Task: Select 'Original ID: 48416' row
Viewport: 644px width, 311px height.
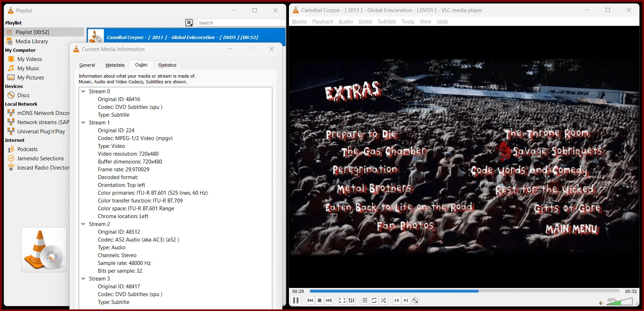Action: coord(119,99)
